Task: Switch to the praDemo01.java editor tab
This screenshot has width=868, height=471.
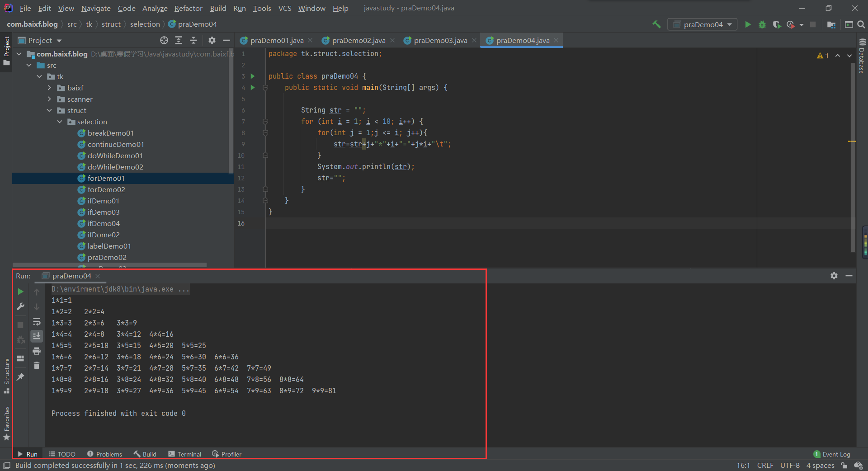Action: point(277,40)
